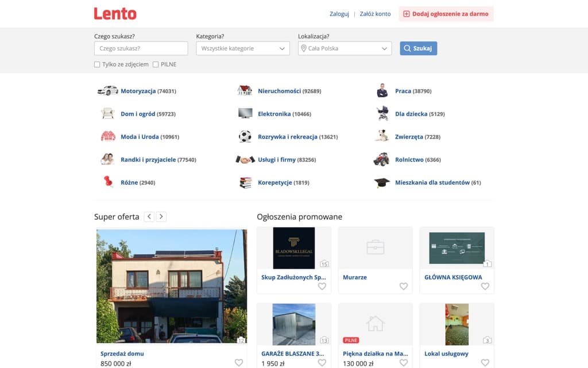Click the Nieruchomości house icon
588x368 pixels.
coord(245,90)
